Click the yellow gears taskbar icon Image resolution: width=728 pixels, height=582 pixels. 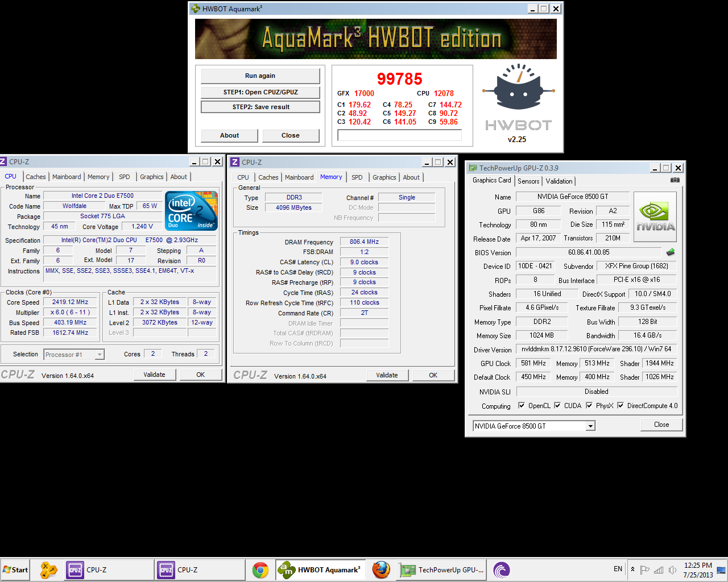49,570
